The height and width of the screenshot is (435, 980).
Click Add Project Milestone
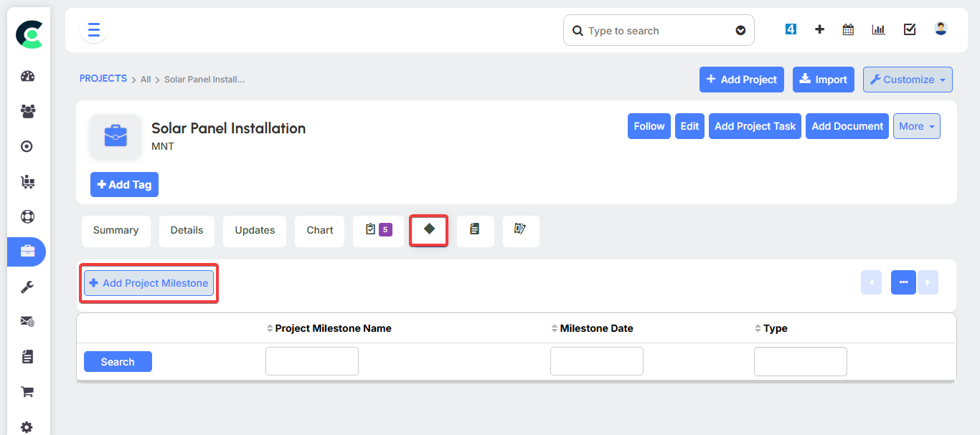pyautogui.click(x=148, y=282)
